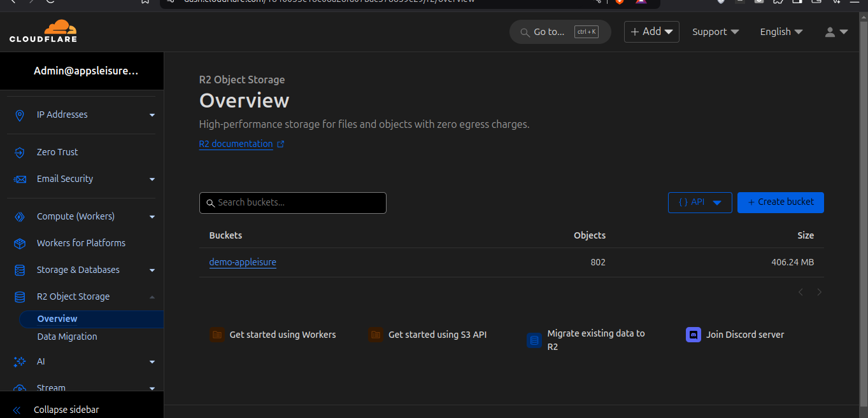
Task: Click the Zero Trust shield icon
Action: click(20, 151)
